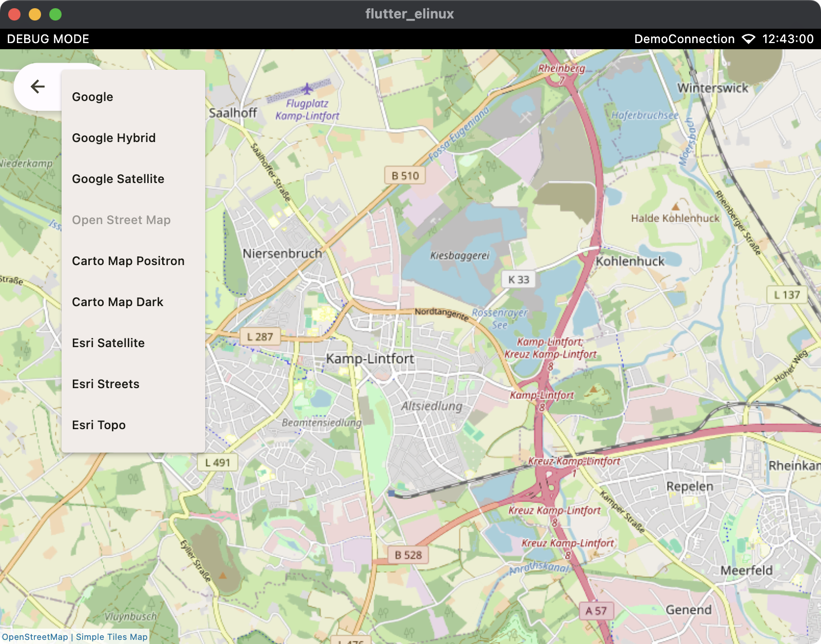Choose Carto Map Dark theme

point(133,302)
